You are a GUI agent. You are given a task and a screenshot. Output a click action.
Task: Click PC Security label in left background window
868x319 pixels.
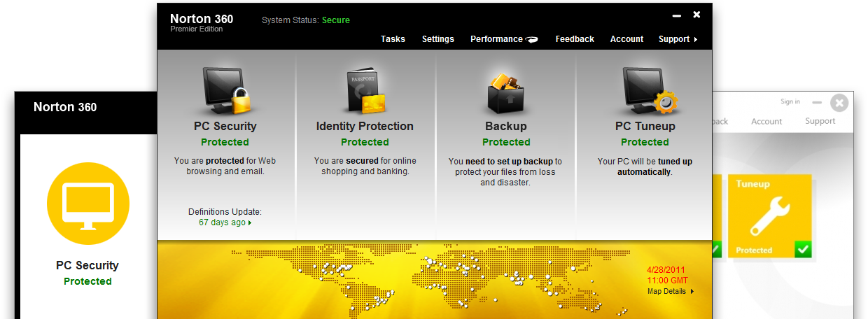tap(87, 266)
